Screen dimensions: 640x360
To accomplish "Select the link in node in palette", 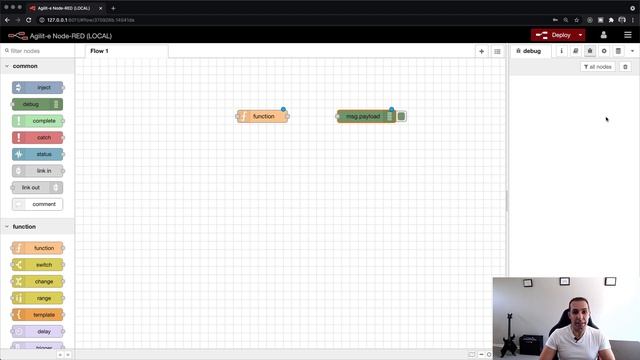I will pos(38,171).
